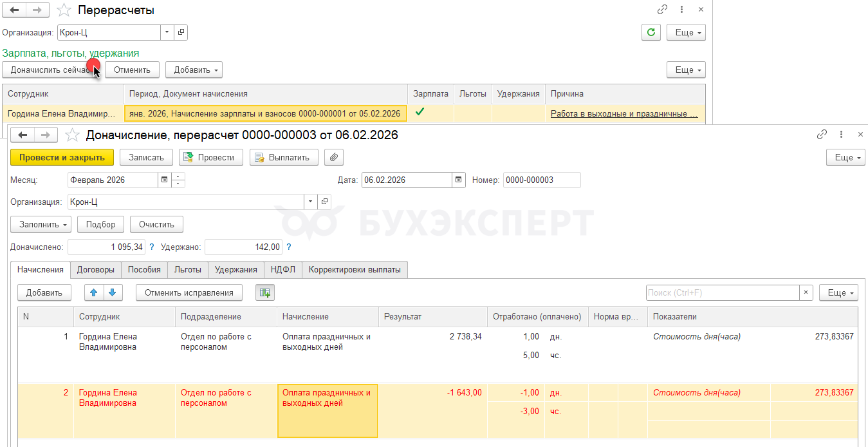
Task: Expand Организация dropdown in the document form
Action: (x=311, y=202)
